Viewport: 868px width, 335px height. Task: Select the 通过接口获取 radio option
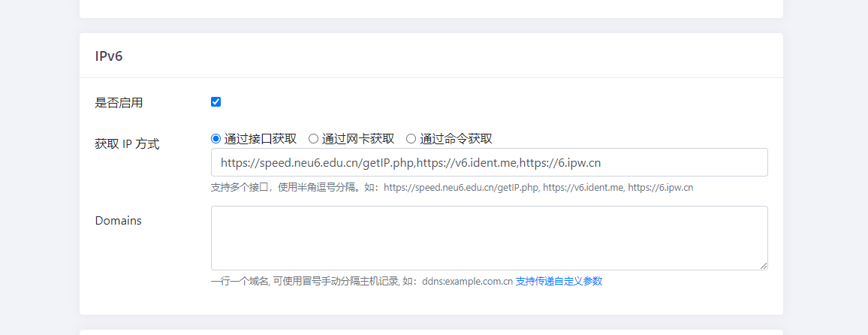tap(216, 138)
